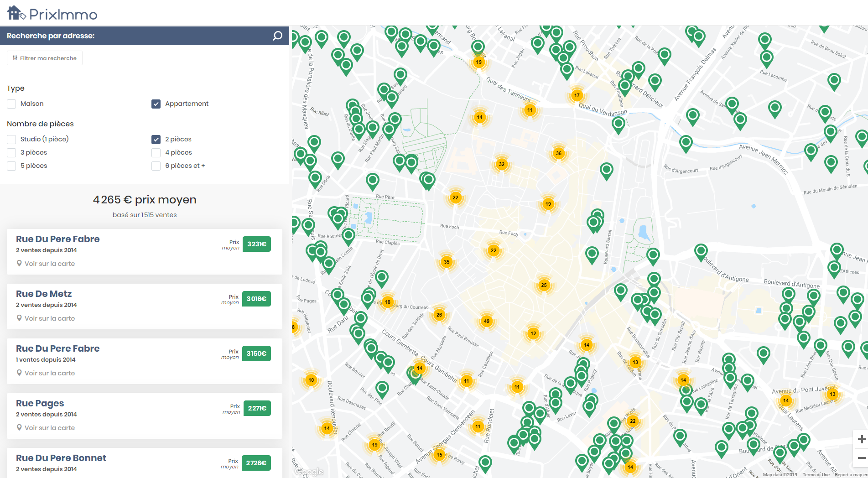
Task: Tick the 4 pièces checkbox
Action: [x=156, y=153]
